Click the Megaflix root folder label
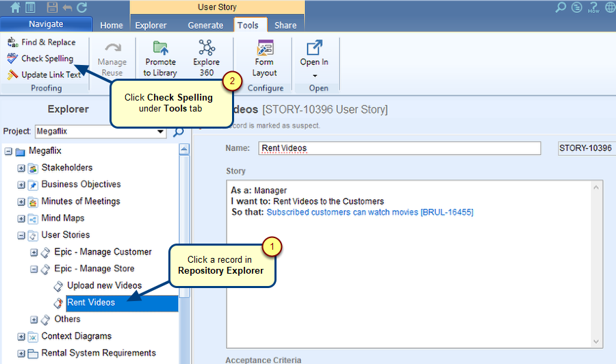Screen dimensions: 616x364 pyautogui.click(x=45, y=151)
